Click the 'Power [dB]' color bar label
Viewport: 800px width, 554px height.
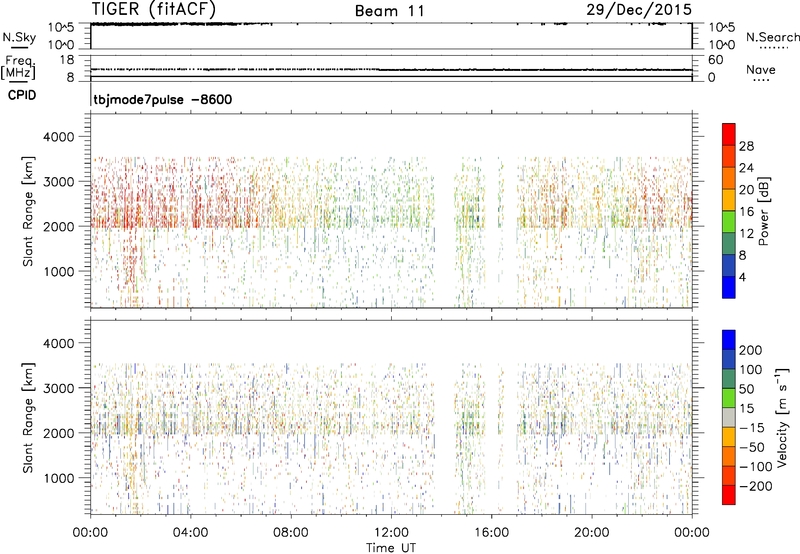763,211
